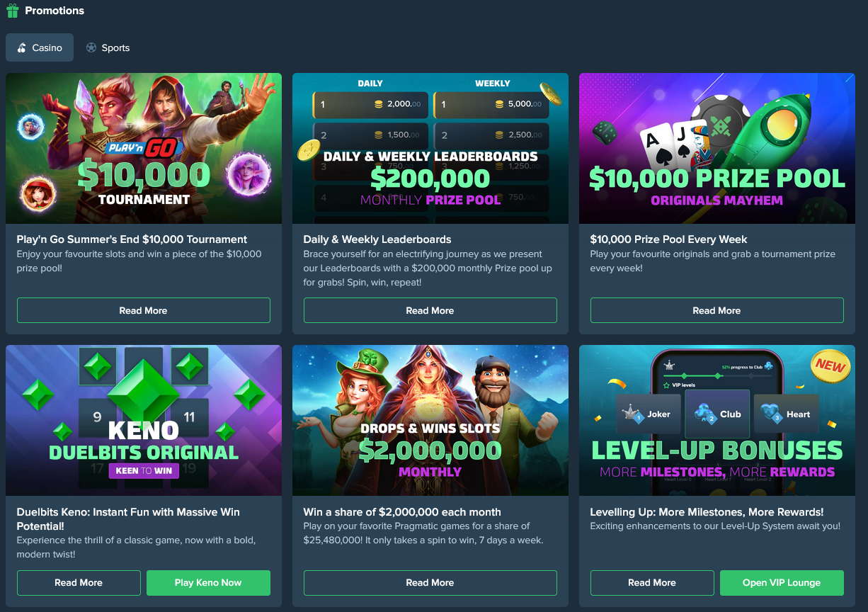
Task: Read more about Duelbits Keno promotion
Action: click(x=79, y=582)
